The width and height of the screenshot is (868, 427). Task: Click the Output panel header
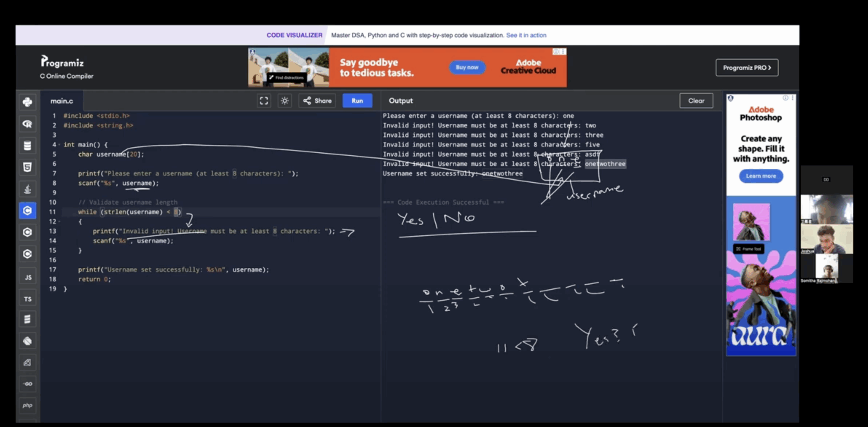point(400,101)
